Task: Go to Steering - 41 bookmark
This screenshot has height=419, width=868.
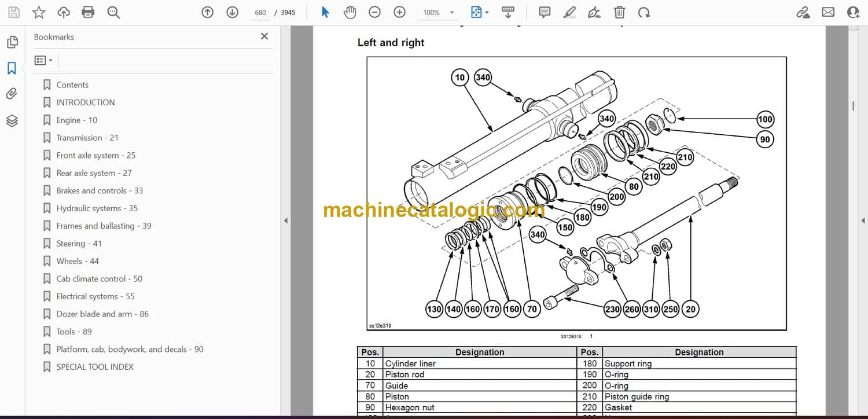Action: point(79,244)
